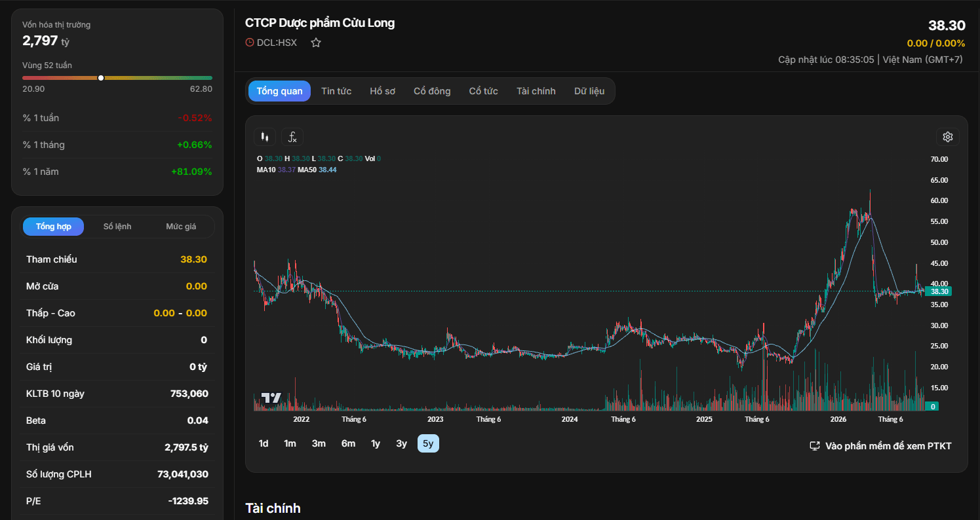Open the candlestick chart type selector
980x520 pixels.
pyautogui.click(x=265, y=137)
